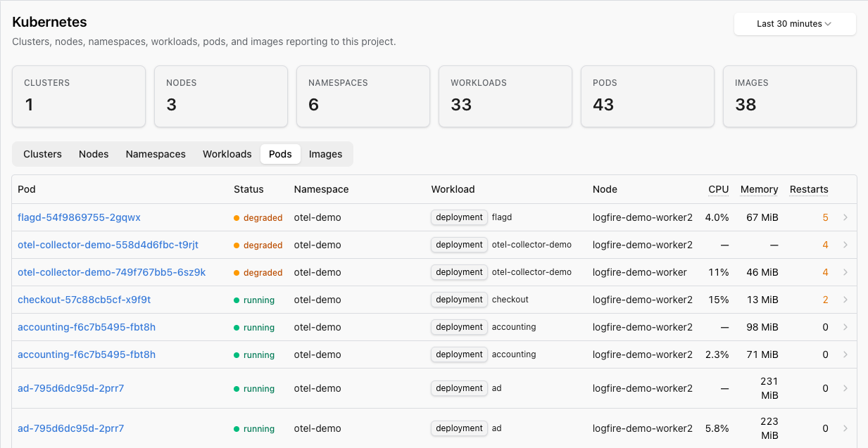
Task: Click node logfire-demo-worker in the 6sz9k row
Action: pyautogui.click(x=640, y=272)
